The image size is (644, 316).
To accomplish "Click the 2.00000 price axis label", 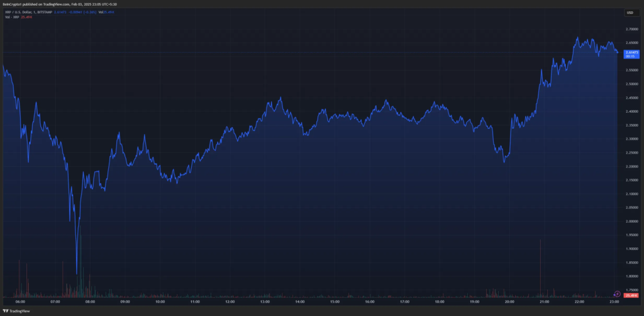I will tap(631, 221).
